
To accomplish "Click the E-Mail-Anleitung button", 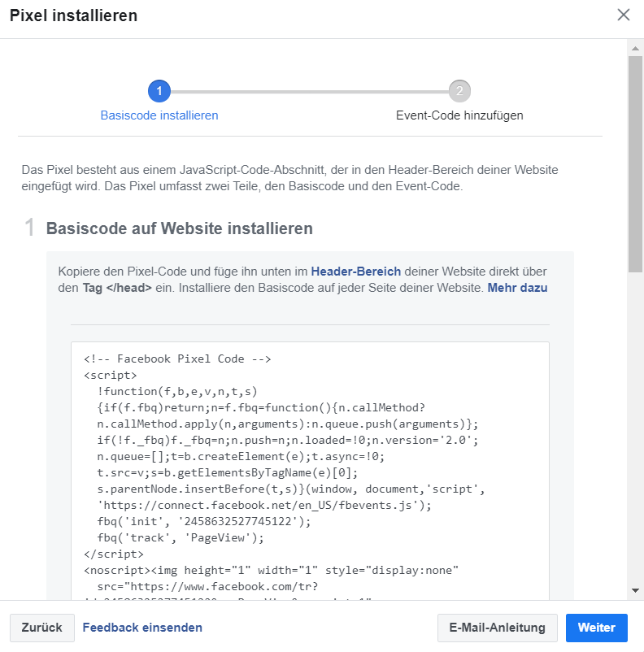I will (497, 628).
